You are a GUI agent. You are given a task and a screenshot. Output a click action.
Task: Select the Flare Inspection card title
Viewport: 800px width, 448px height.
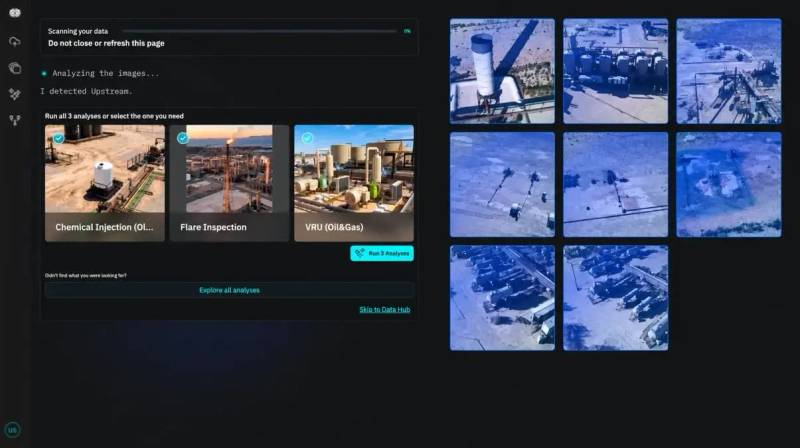pyautogui.click(x=213, y=227)
